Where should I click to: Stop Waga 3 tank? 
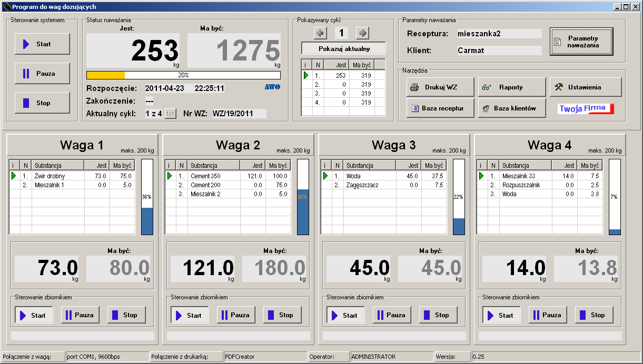438,315
